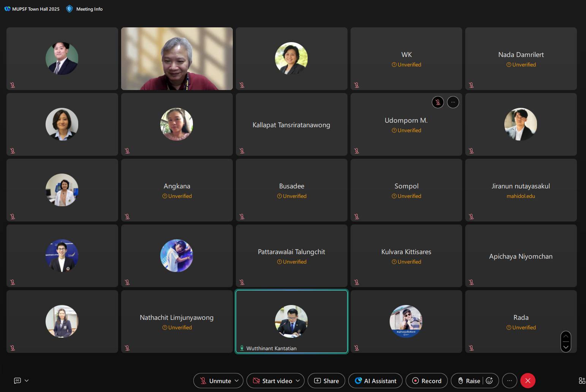Click mahidol.edu label under Jiranun
The height and width of the screenshot is (392, 586).
(x=521, y=196)
